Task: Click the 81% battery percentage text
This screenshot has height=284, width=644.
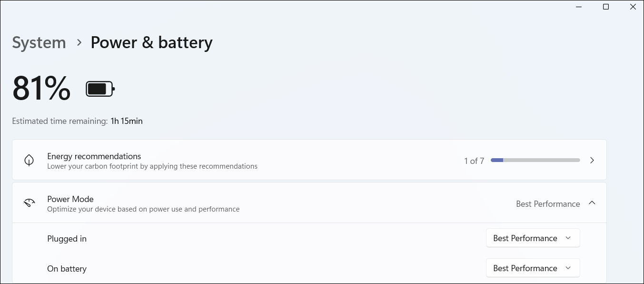Action: [41, 89]
